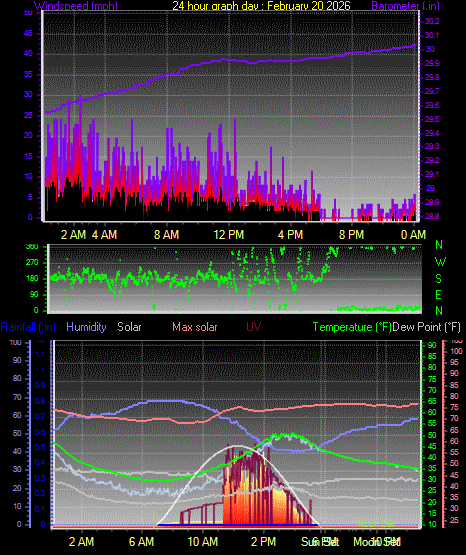Click the '12 PM' time label
The height and width of the screenshot is (555, 466).
click(x=229, y=234)
